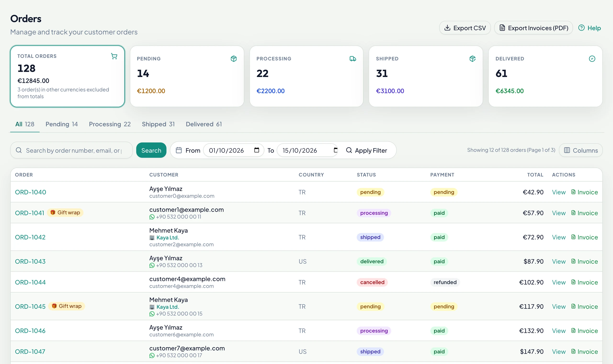The height and width of the screenshot is (364, 613).
Task: Click the box icon in Shipped card
Action: (472, 59)
